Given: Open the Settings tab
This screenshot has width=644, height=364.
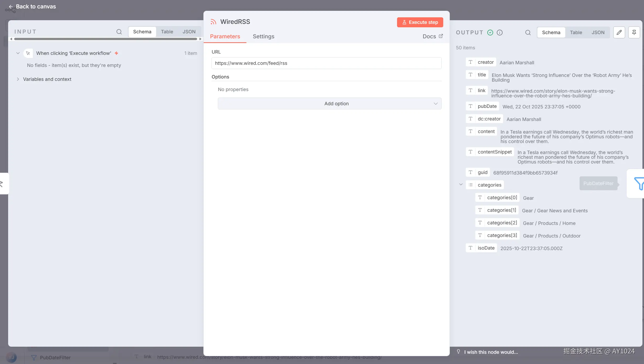Looking at the screenshot, I should 263,36.
